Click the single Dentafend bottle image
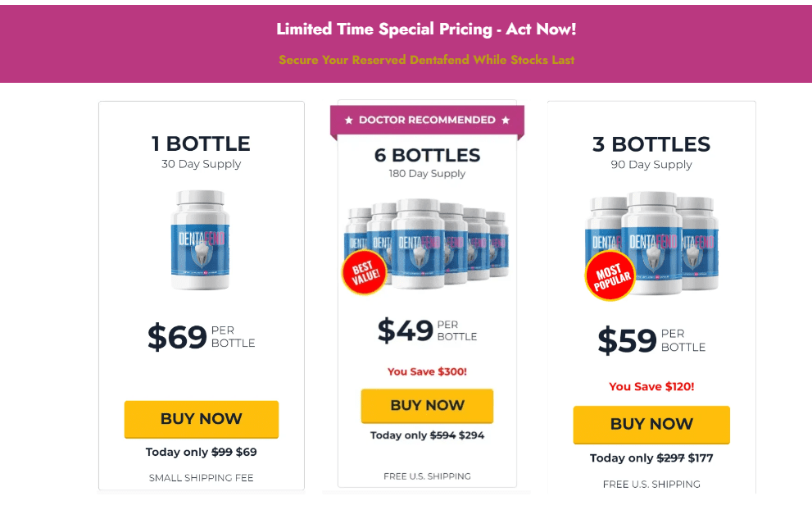812x510 pixels. pyautogui.click(x=201, y=240)
